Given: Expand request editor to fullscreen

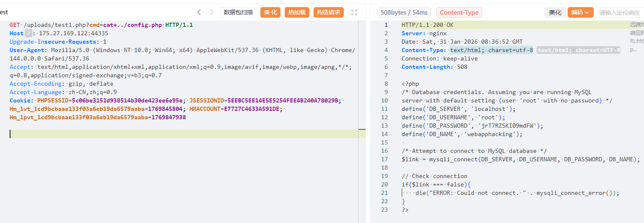Looking at the screenshot, I should click(x=354, y=13).
